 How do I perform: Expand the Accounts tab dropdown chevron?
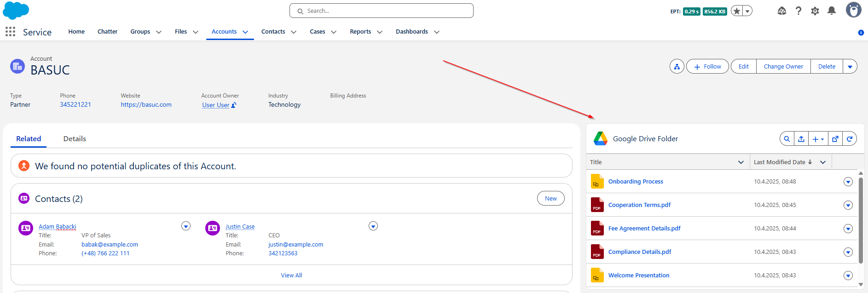[x=245, y=32]
